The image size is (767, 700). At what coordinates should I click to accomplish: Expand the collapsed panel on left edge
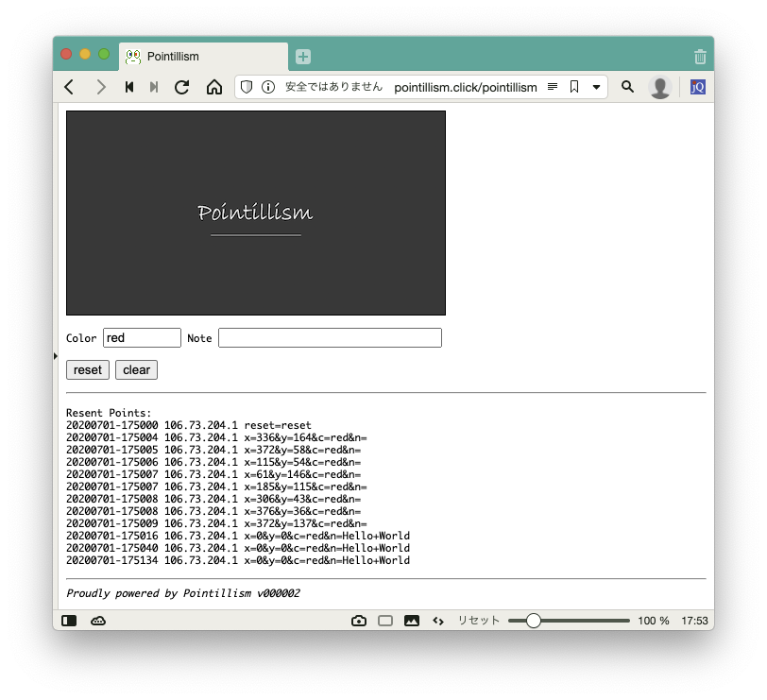(x=56, y=355)
